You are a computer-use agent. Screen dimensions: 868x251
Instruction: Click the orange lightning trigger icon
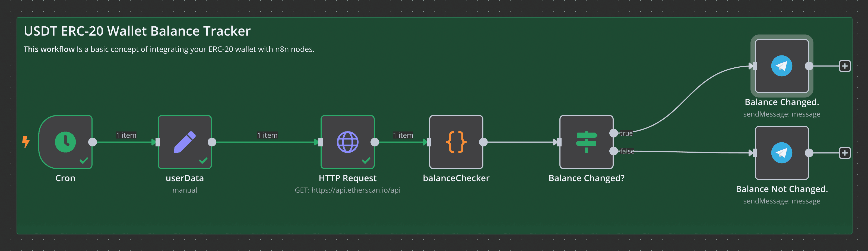pos(26,142)
